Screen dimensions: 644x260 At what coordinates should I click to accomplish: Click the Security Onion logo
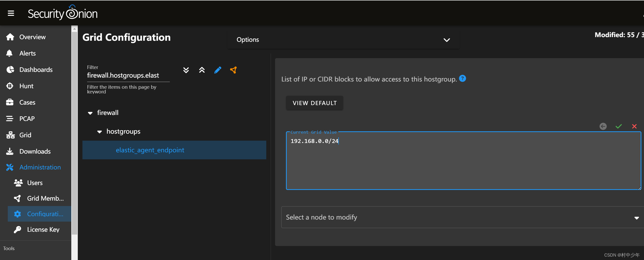pyautogui.click(x=62, y=13)
